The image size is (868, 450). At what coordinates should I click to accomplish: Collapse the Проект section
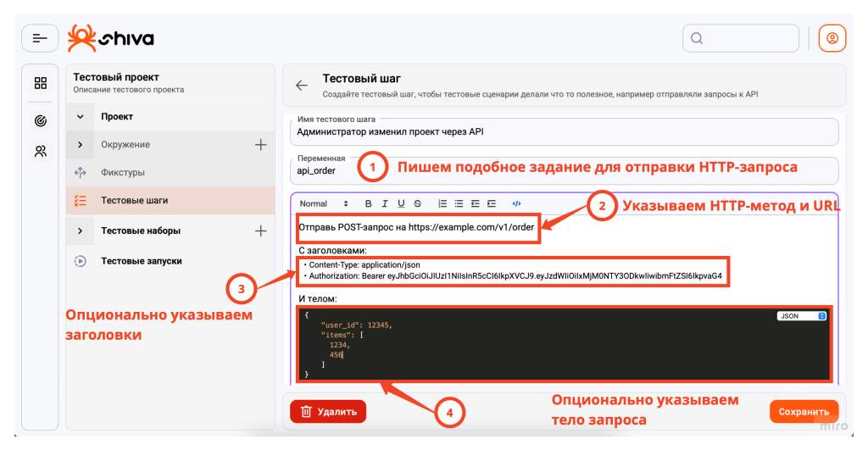point(81,117)
